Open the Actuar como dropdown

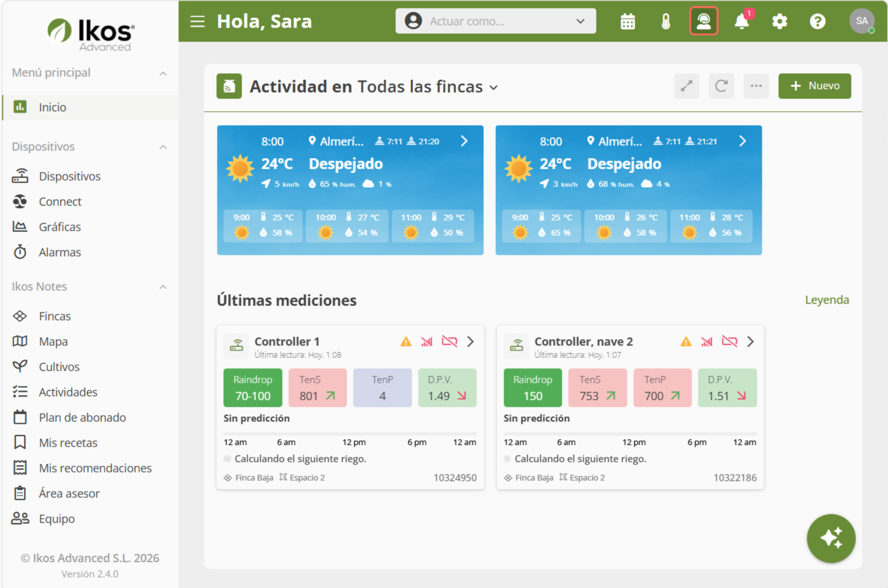pyautogui.click(x=495, y=21)
